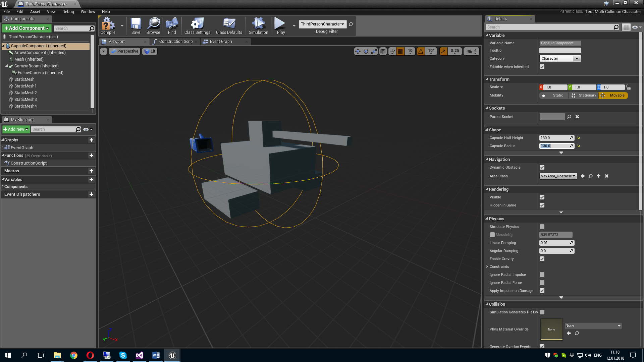Image resolution: width=644 pixels, height=362 pixels.
Task: Click the Play button icon
Action: point(280,24)
